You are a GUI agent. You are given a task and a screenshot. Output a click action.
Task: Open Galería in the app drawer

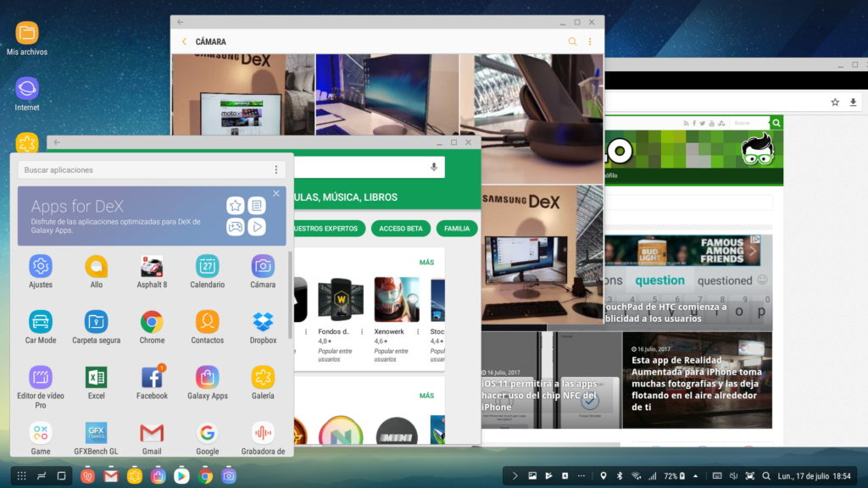[263, 377]
